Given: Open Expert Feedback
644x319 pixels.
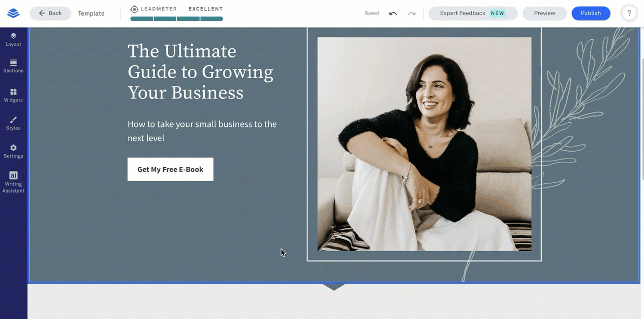Looking at the screenshot, I should (x=473, y=13).
